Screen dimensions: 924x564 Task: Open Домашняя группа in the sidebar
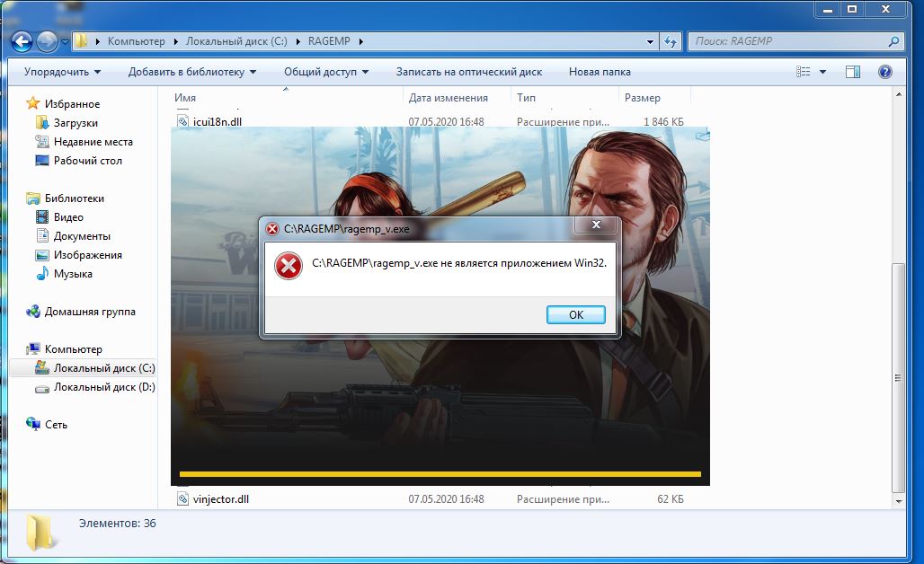[x=90, y=311]
